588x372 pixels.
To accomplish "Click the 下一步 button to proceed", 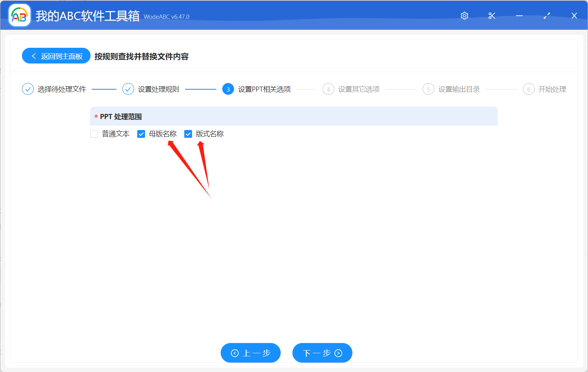I will [322, 353].
